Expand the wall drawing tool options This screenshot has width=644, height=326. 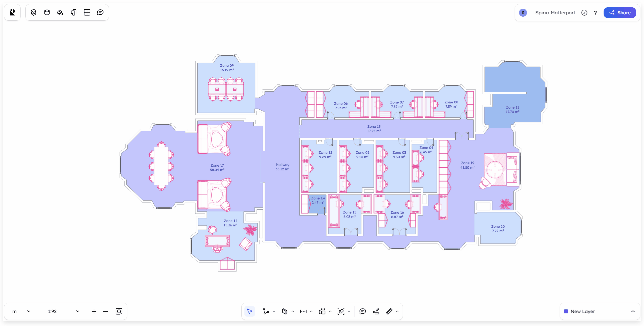[x=274, y=311]
